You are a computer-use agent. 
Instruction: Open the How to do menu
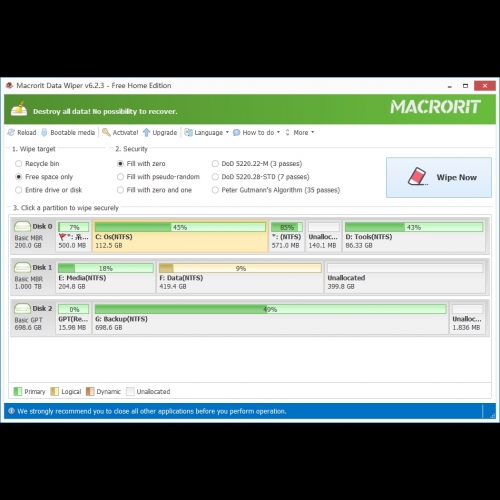click(256, 132)
